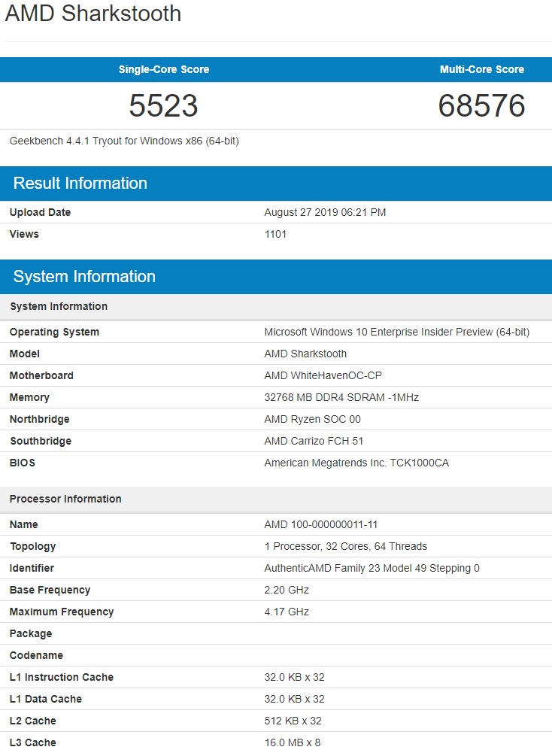Click the multi-core score value 68576
The image size is (552, 756).
(x=481, y=106)
